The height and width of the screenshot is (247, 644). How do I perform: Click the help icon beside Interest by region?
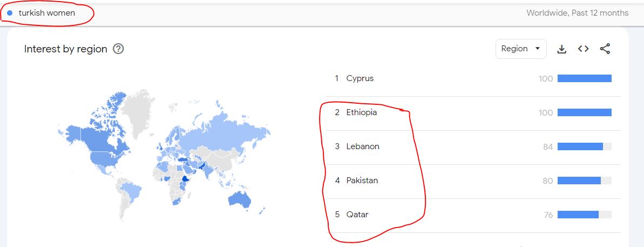pos(119,49)
